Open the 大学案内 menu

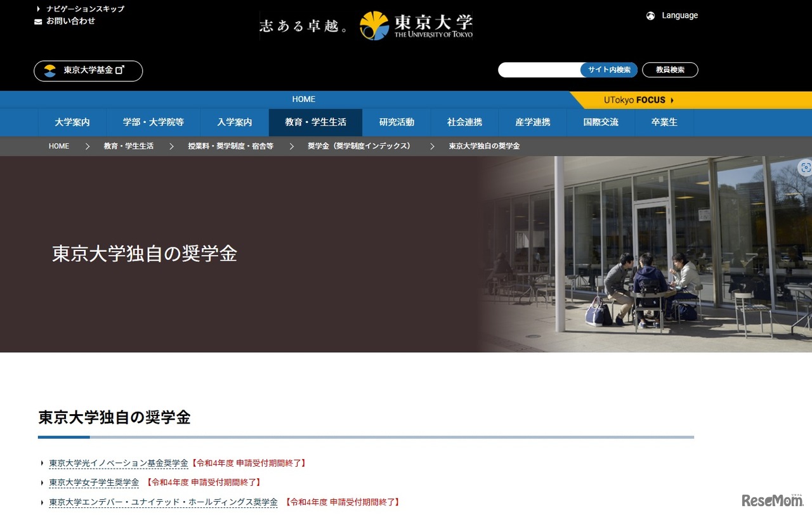point(72,122)
